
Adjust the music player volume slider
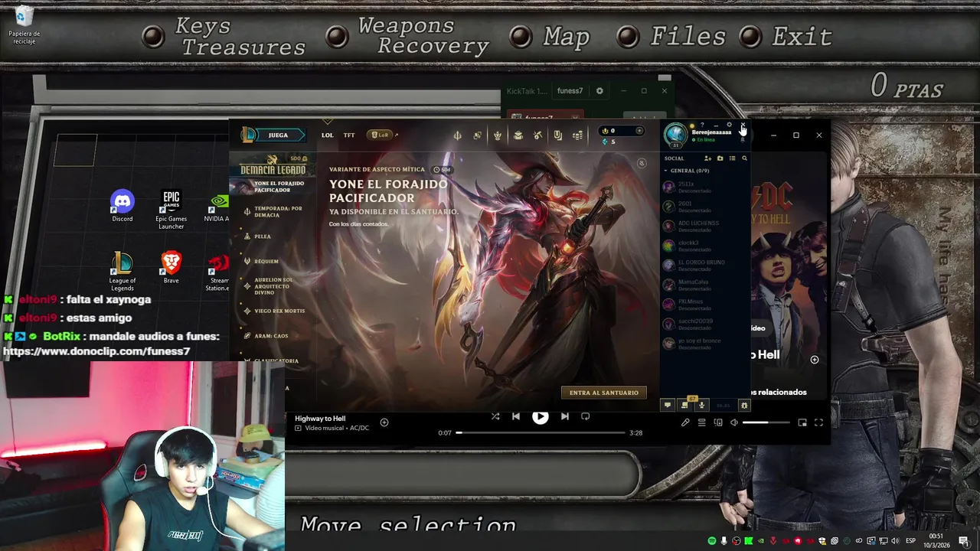766,422
